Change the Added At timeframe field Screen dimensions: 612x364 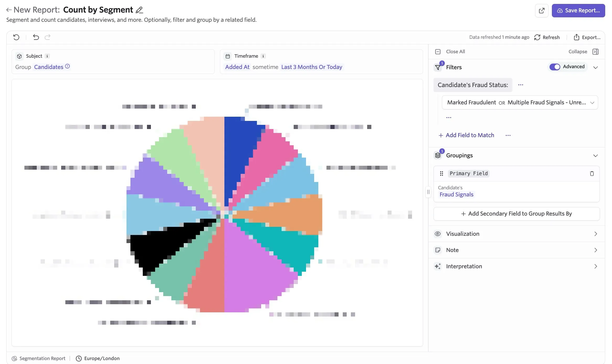click(x=237, y=67)
